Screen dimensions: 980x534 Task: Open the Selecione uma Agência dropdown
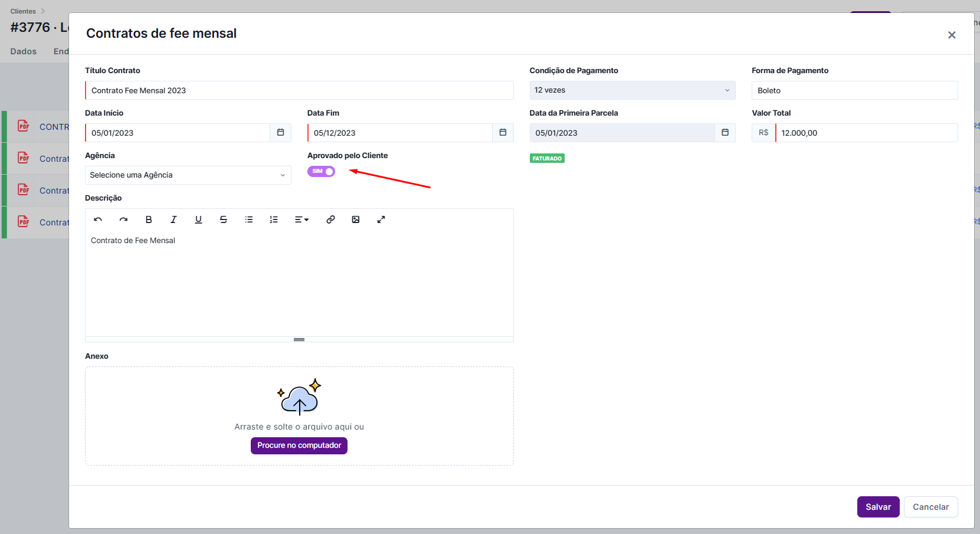pyautogui.click(x=188, y=175)
